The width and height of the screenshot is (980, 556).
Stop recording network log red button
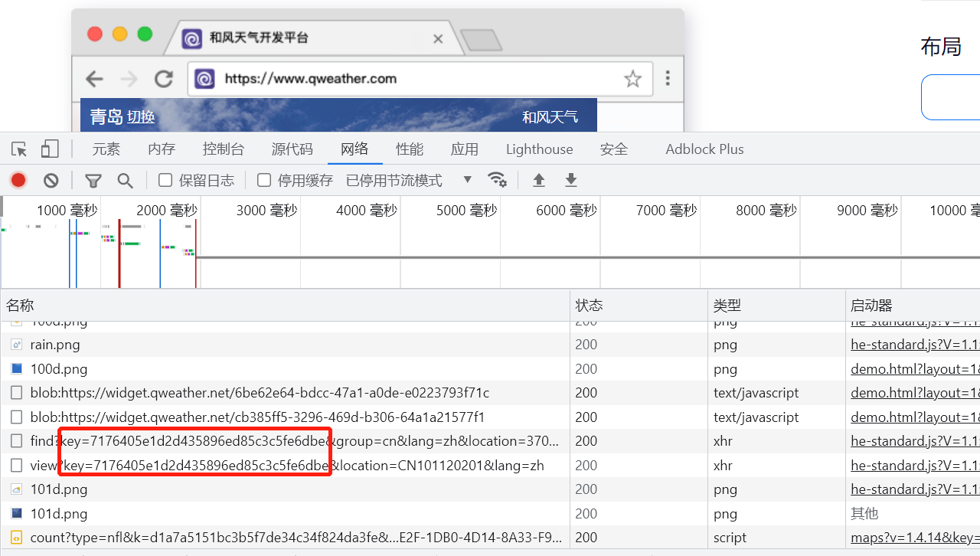pos(18,181)
